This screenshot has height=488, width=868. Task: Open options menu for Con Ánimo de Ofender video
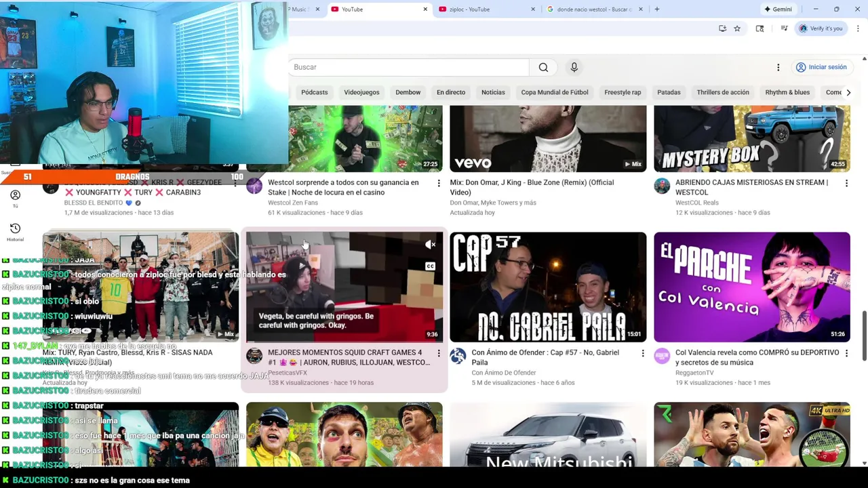pyautogui.click(x=643, y=353)
